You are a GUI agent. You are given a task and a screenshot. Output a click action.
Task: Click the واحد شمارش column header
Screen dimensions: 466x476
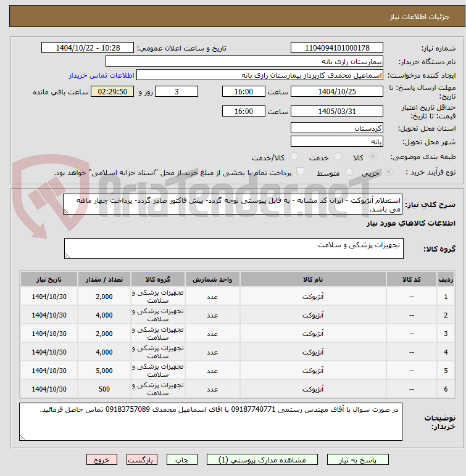click(x=212, y=279)
